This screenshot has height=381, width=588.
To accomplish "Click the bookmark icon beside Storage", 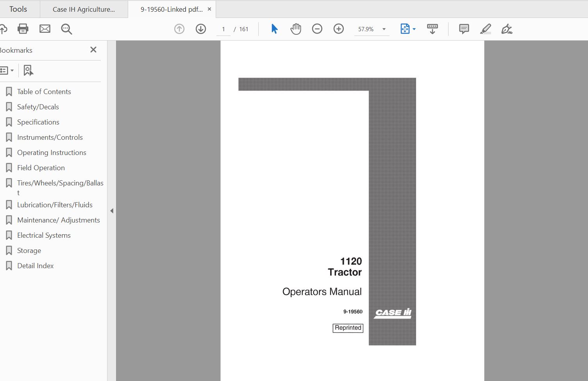I will (x=9, y=251).
